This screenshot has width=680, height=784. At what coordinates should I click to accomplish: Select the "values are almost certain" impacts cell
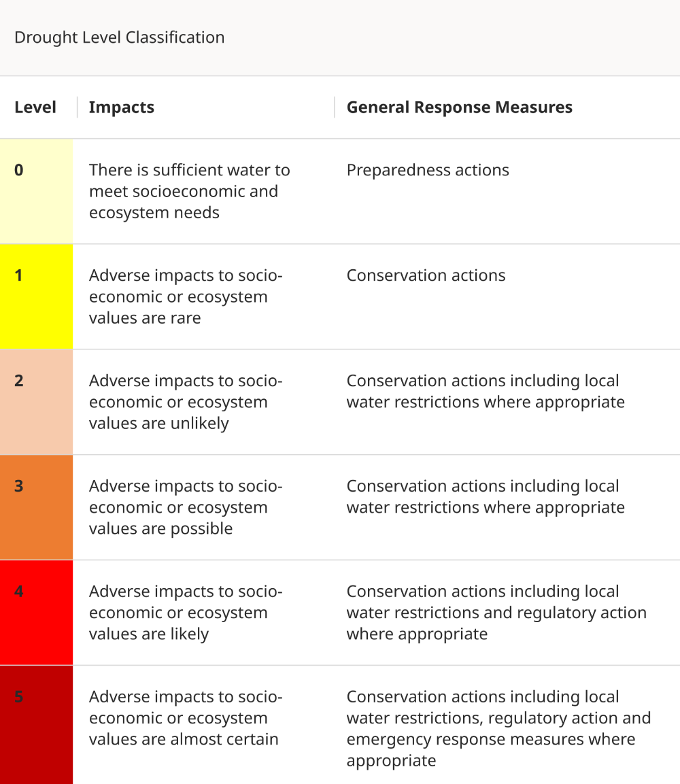(185, 718)
